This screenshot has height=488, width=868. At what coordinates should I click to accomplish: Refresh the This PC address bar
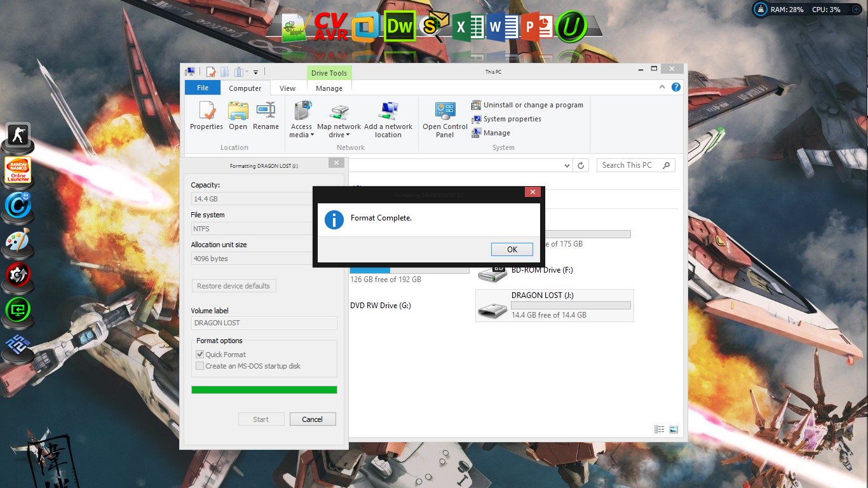click(x=581, y=165)
